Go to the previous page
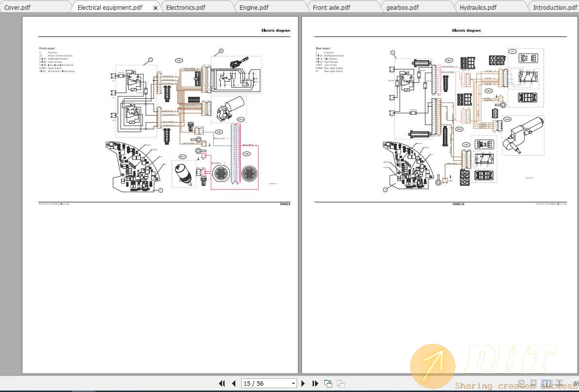Viewport: 579px width, 392px height. [234, 384]
